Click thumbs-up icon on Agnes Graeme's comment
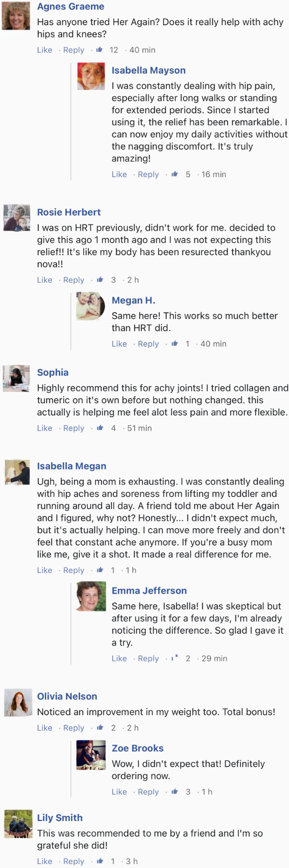 (x=100, y=50)
